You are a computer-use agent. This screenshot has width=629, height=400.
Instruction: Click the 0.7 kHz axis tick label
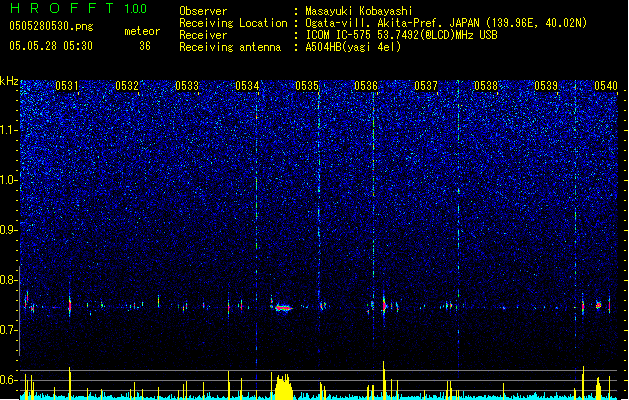pos(9,330)
